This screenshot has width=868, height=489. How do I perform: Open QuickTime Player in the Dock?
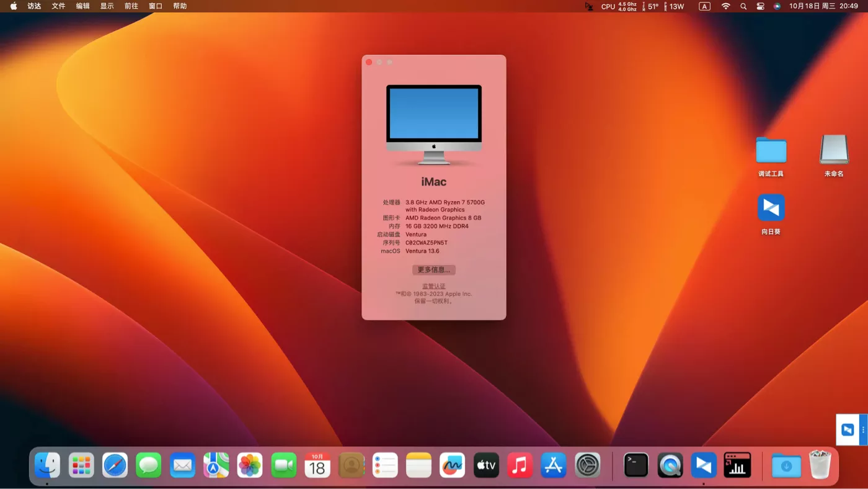click(x=670, y=465)
